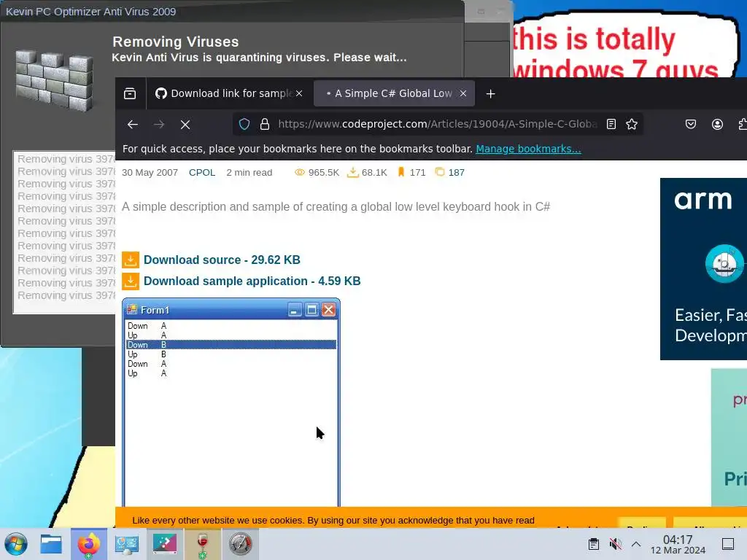Open Manage bookmarks link
Viewport: 747px width, 560px height.
[528, 149]
